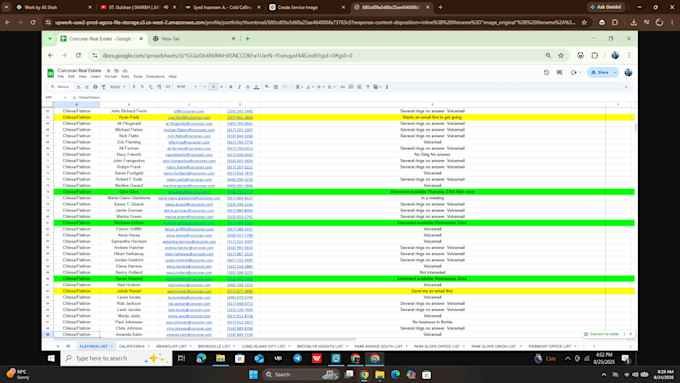Collapse the Sheets toolbar with chevron
Screen dimensions: 680x383
pos(626,87)
